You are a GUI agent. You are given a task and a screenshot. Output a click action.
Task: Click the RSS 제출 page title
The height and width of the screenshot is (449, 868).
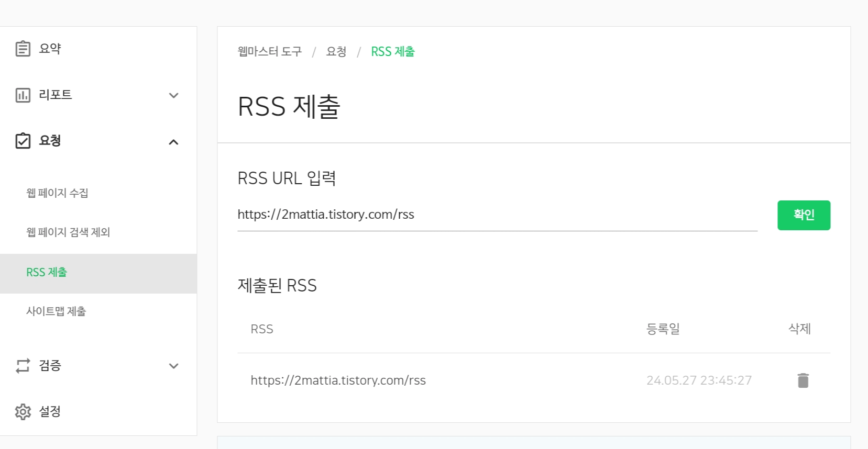[x=289, y=107]
